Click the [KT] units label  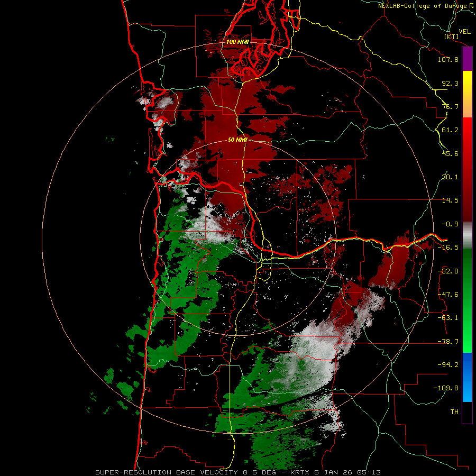point(452,36)
